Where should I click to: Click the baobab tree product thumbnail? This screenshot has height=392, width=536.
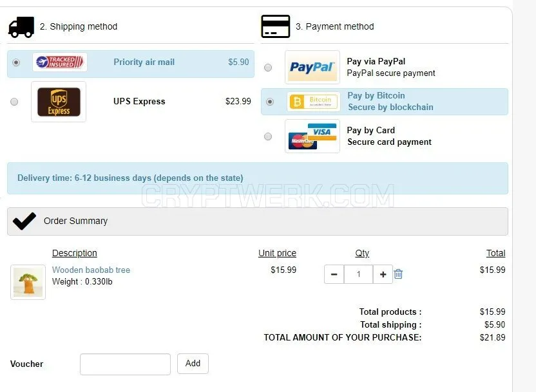pos(28,282)
